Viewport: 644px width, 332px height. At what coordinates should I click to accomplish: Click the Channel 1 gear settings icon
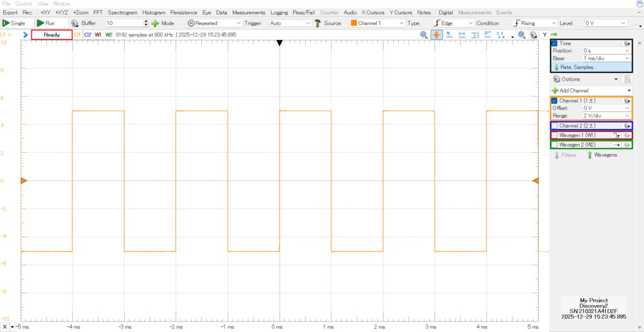pyautogui.click(x=627, y=101)
